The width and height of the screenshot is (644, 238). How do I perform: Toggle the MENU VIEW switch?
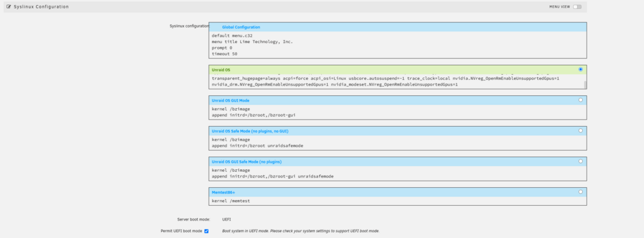click(x=577, y=6)
